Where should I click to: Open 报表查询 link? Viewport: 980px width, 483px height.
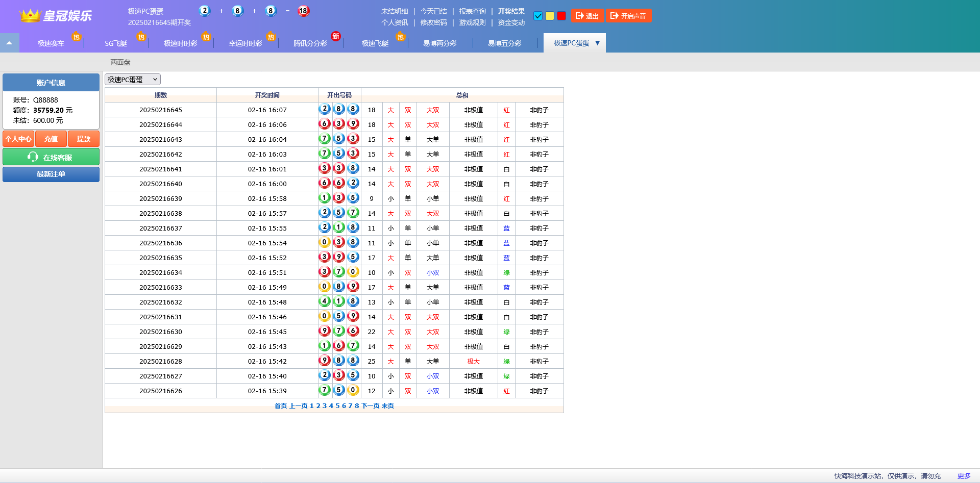(473, 11)
